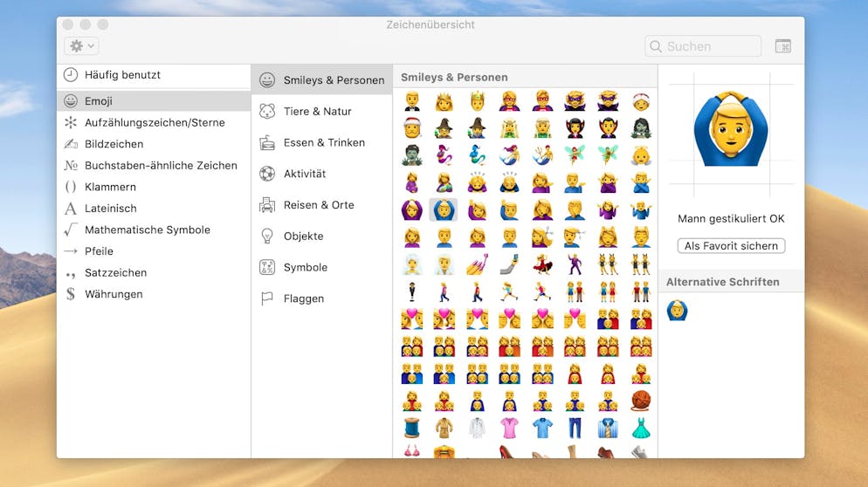Select alternative font variant under Alternative Schriften
The height and width of the screenshot is (487, 868).
click(677, 311)
